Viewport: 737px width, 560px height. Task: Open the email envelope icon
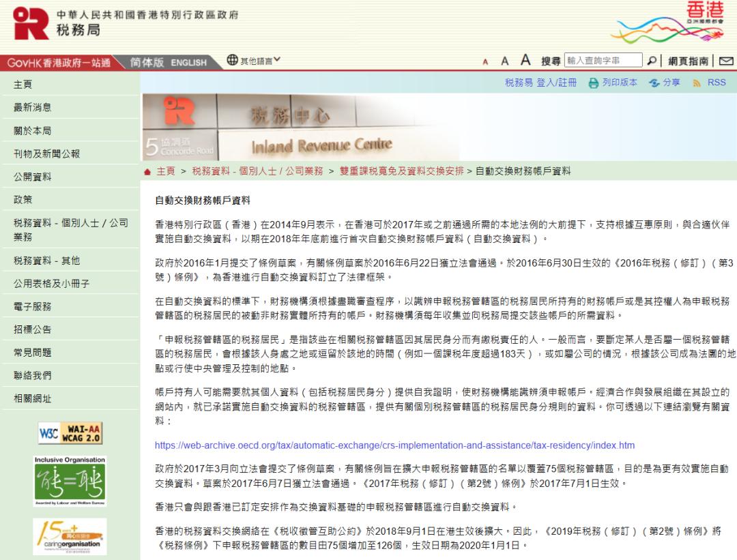tap(725, 61)
